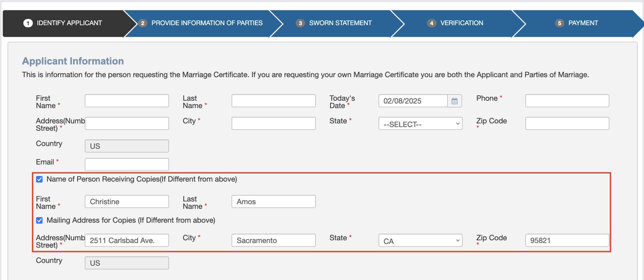644x280 pixels.
Task: Open mailing State dropdown showing CA
Action: click(420, 241)
